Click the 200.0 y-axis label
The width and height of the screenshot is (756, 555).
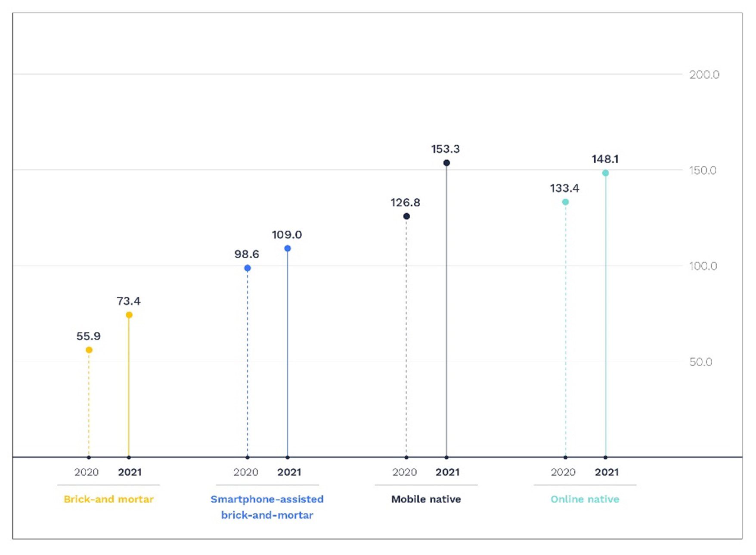click(704, 75)
